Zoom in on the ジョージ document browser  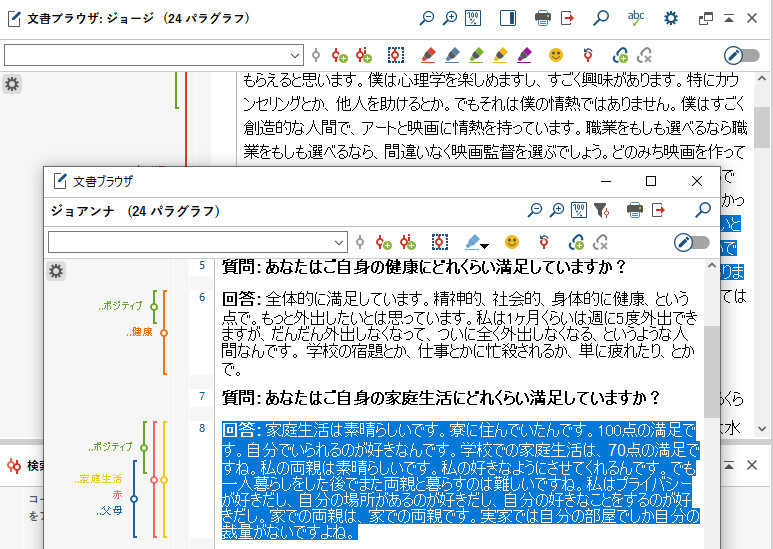tap(450, 19)
